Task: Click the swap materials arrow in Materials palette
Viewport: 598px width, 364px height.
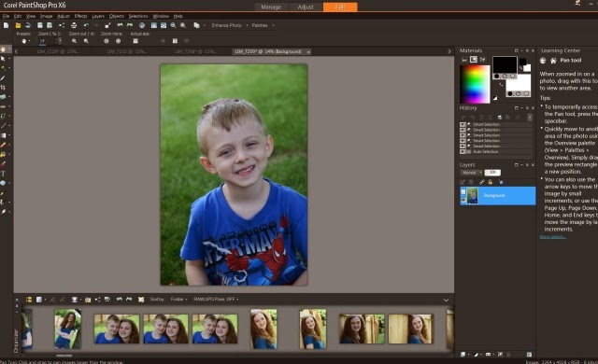Action: 501,85
